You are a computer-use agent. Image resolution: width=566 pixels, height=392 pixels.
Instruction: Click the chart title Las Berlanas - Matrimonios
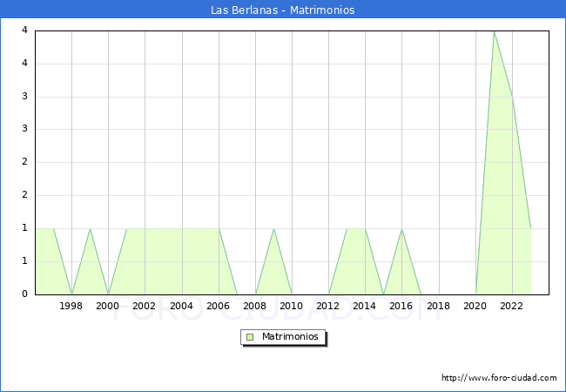coord(283,10)
